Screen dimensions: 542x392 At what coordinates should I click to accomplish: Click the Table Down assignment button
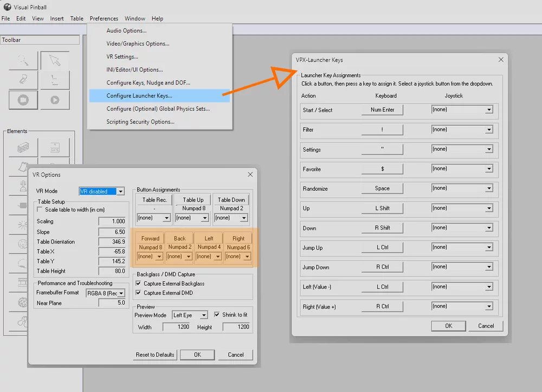pyautogui.click(x=231, y=200)
